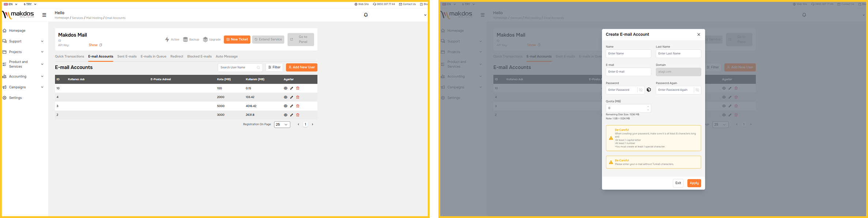The height and width of the screenshot is (218, 868).
Task: Expand Projects menu in left sidebar
Action: point(23,52)
